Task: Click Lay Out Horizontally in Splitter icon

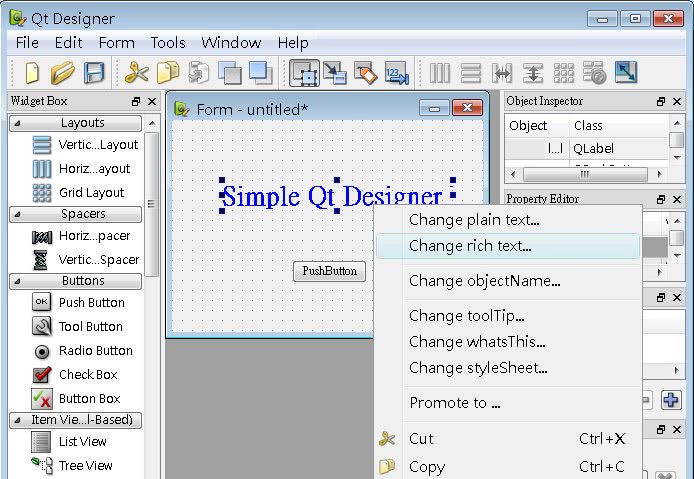Action: [x=502, y=73]
